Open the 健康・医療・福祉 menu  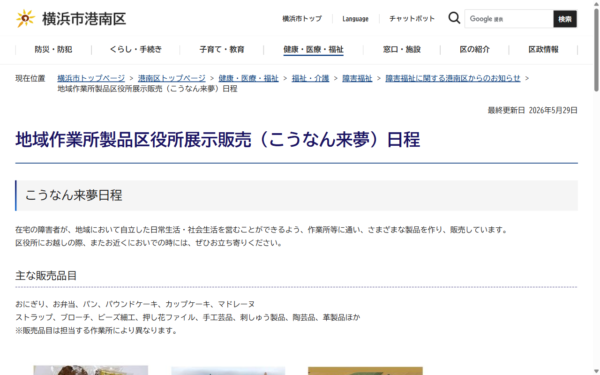click(x=313, y=49)
